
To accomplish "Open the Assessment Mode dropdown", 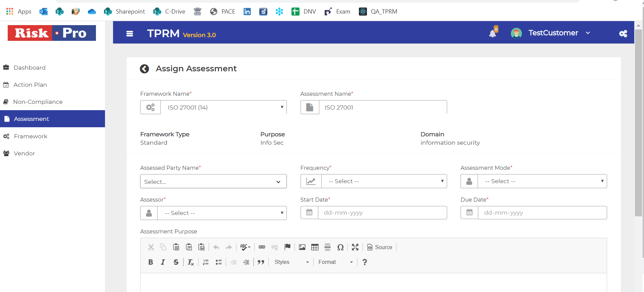I will click(x=542, y=181).
